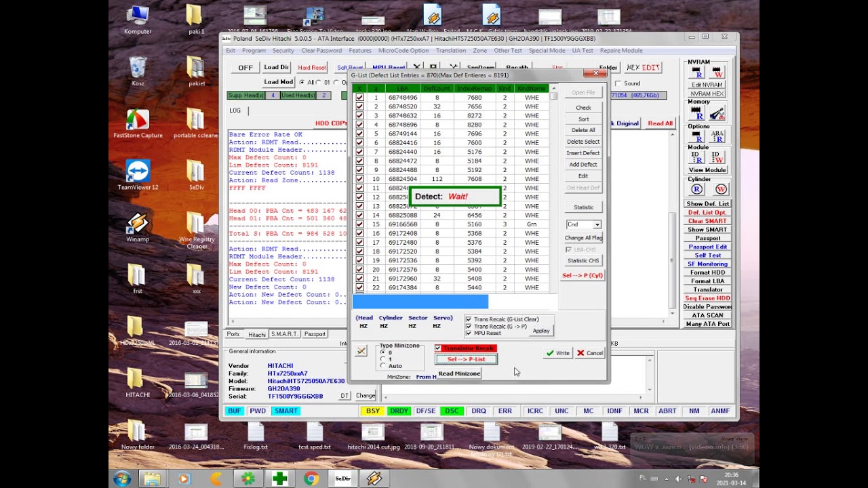Click the Clear SMART button
Image resolution: width=868 pixels, height=488 pixels.
(x=708, y=221)
